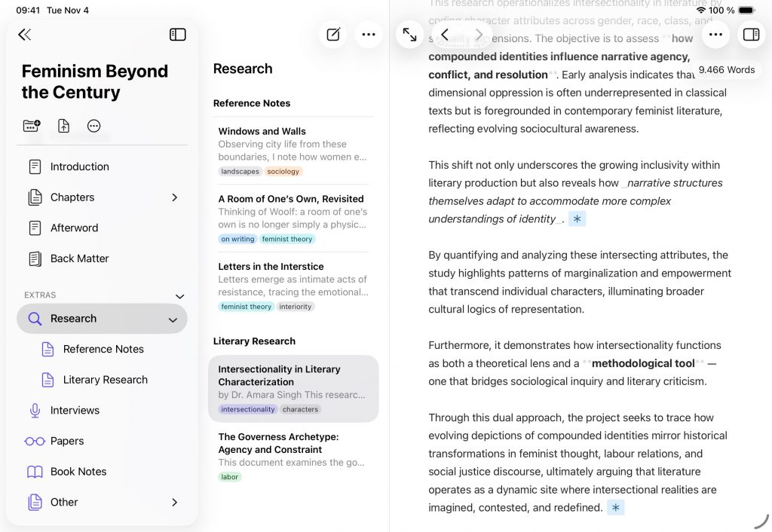
Task: Create a new sheet with compose icon
Action: pyautogui.click(x=333, y=35)
